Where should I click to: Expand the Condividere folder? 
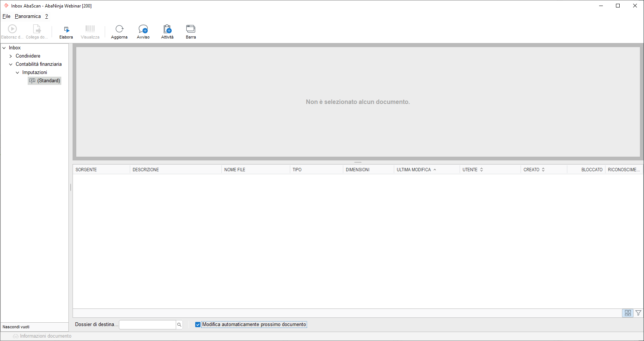[11, 56]
